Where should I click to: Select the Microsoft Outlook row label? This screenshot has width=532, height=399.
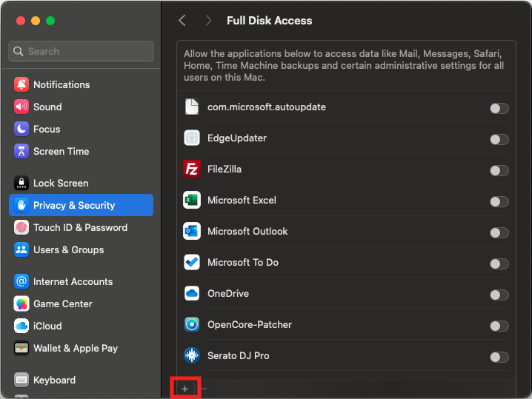[x=247, y=231]
